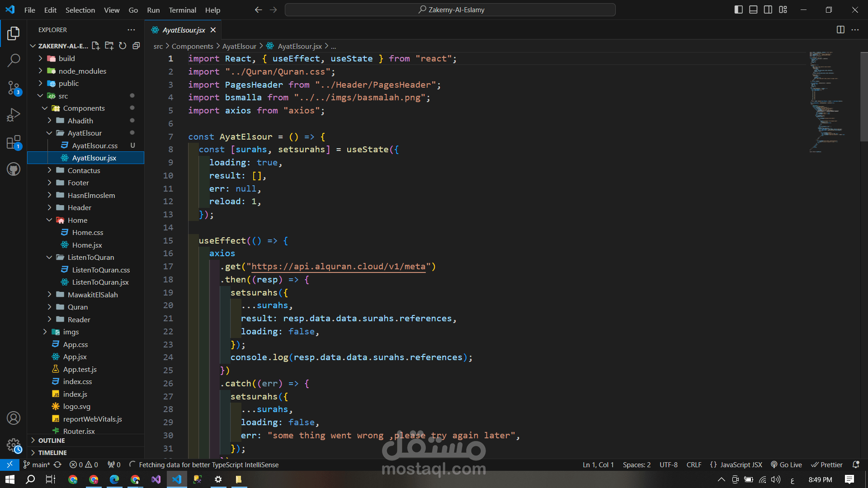Change Spaces: 2 indentation setting

click(637, 465)
